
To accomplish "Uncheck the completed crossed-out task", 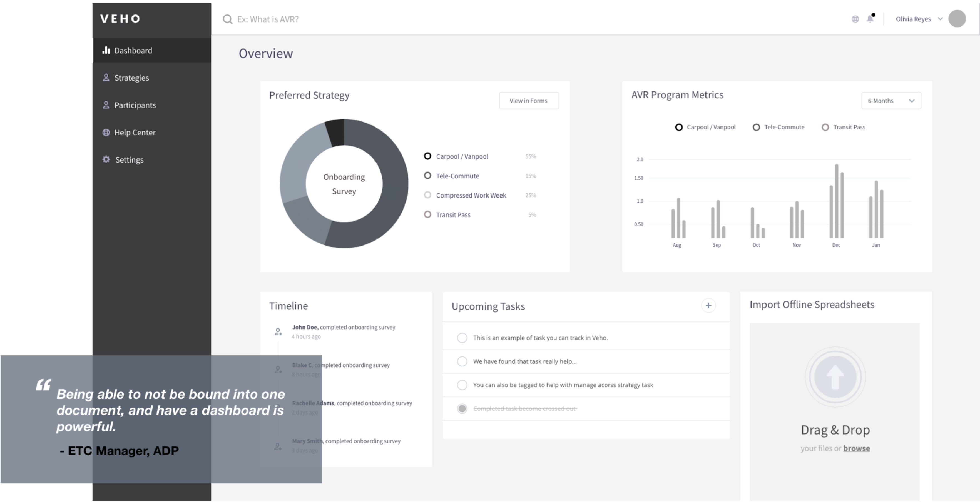I will coord(462,408).
